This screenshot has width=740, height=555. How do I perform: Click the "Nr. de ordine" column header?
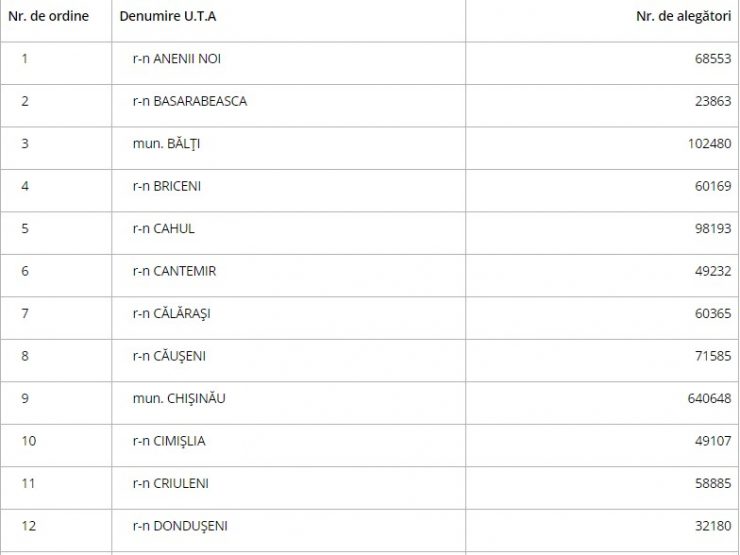tap(48, 17)
